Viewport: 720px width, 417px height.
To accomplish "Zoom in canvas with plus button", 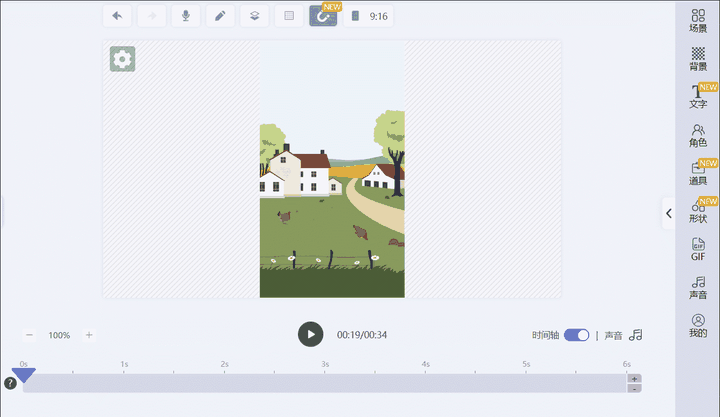I will (x=89, y=335).
